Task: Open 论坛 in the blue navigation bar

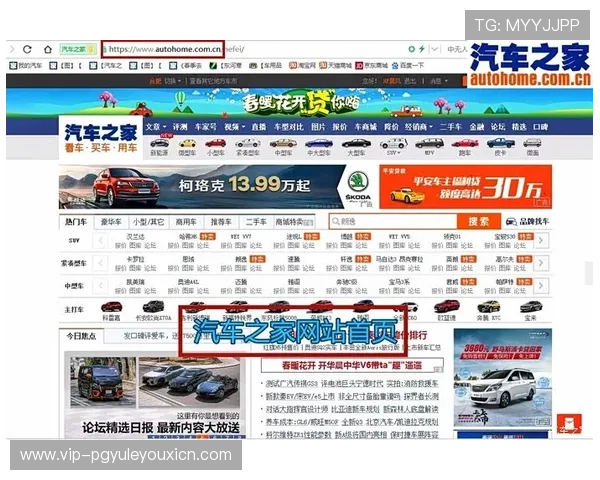Action: [498, 127]
